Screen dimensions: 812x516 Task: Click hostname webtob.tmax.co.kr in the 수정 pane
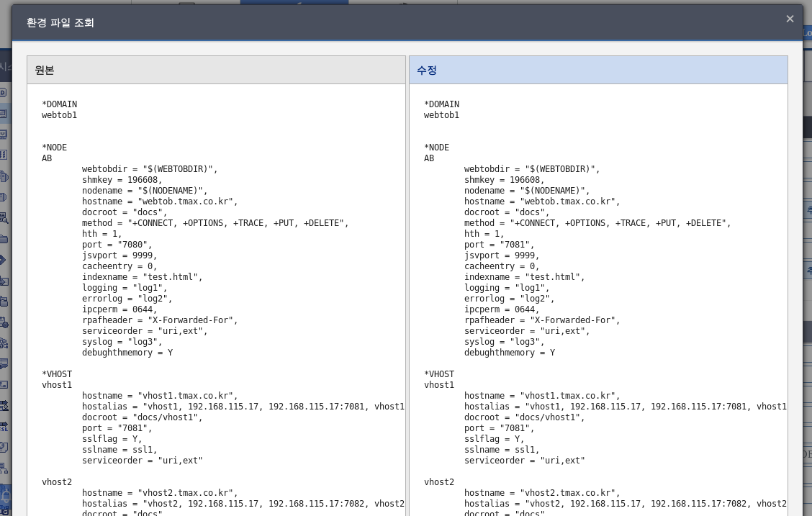[541, 202]
